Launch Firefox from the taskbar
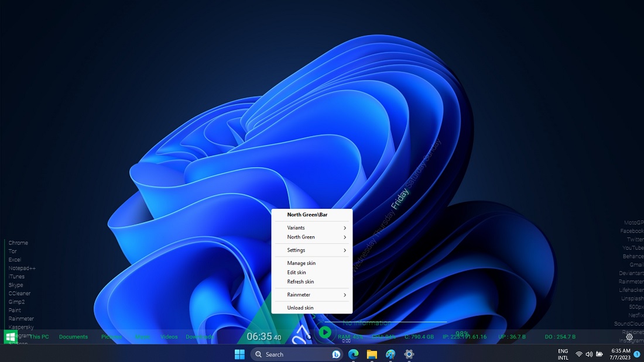Viewport: 644px width, 362px height. 390,354
